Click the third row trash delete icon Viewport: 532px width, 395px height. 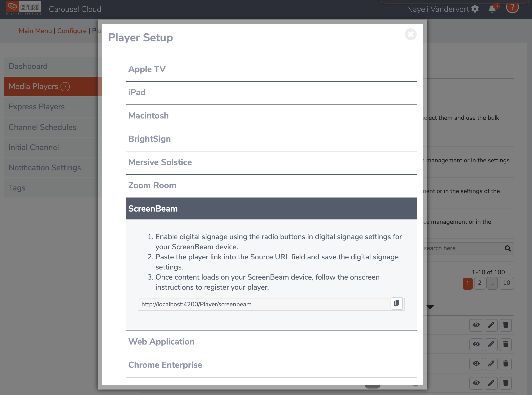[505, 364]
